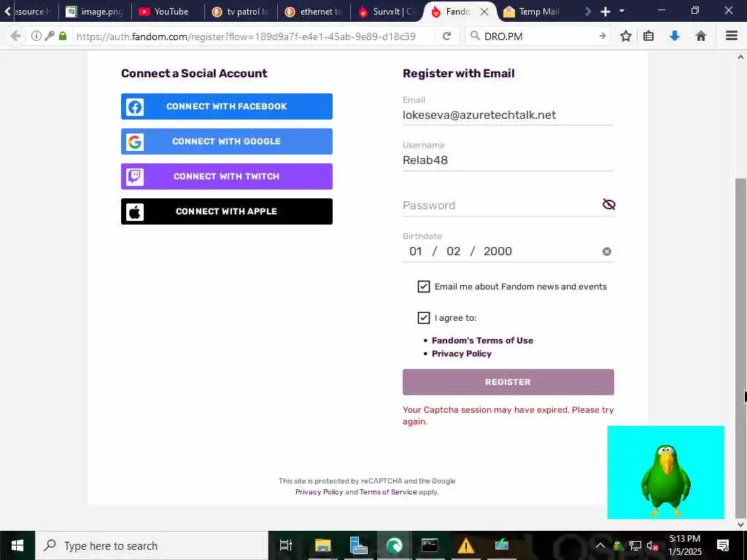Switch to the ethernet tab
747x560 pixels.
(314, 12)
